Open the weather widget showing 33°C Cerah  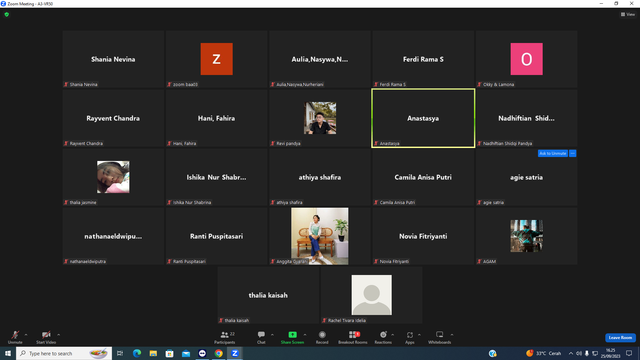[544, 353]
